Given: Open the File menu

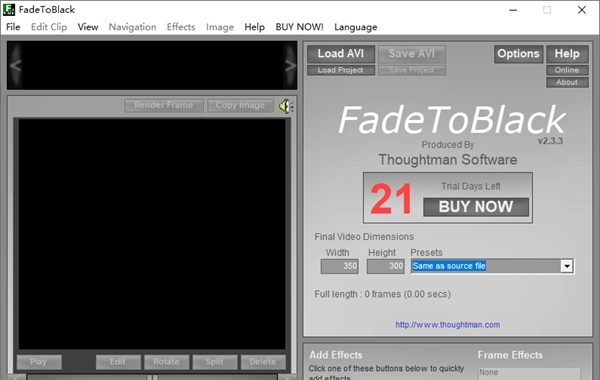Looking at the screenshot, I should pos(13,27).
